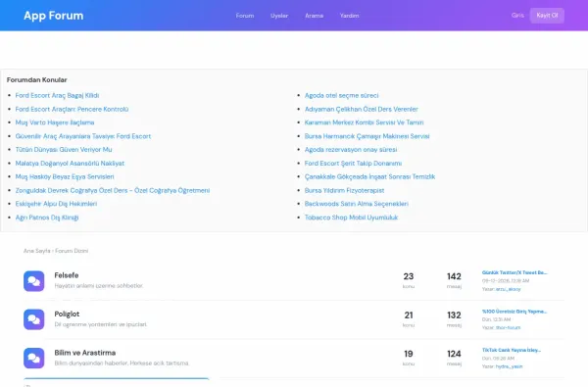Click the Forumdan Konular heading
Viewport: 588px width, 387px height.
(x=37, y=80)
